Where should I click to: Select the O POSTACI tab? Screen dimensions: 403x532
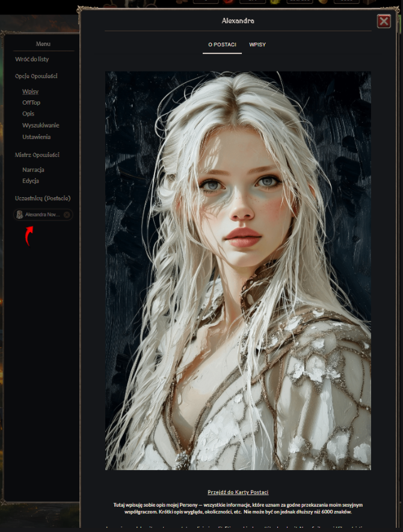click(222, 45)
